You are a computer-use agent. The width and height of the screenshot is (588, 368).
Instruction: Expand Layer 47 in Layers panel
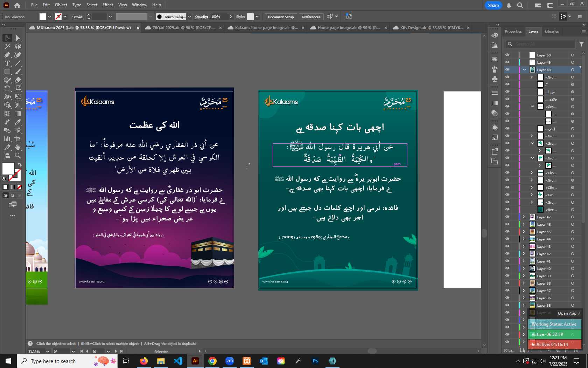point(524,217)
